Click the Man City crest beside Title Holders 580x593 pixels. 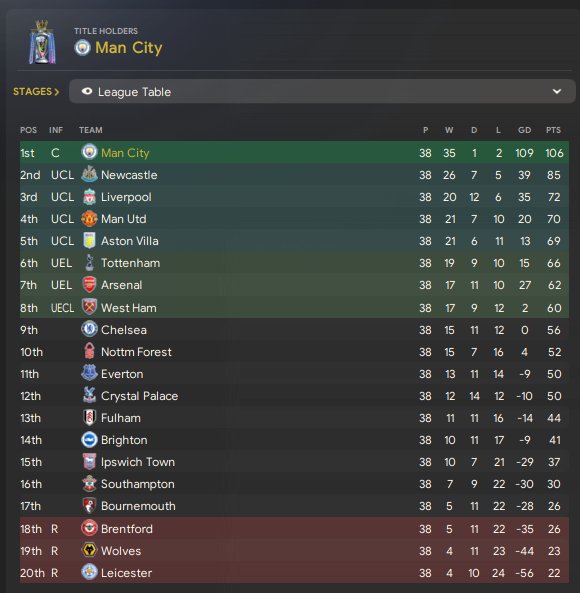82,48
